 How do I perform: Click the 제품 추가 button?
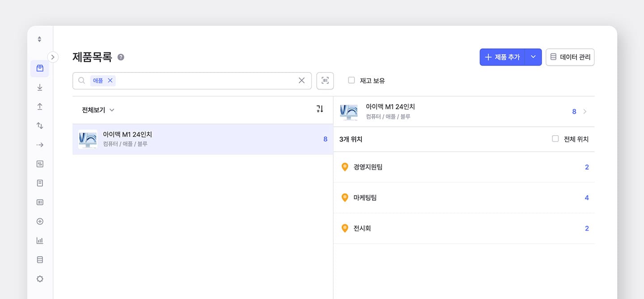[503, 57]
